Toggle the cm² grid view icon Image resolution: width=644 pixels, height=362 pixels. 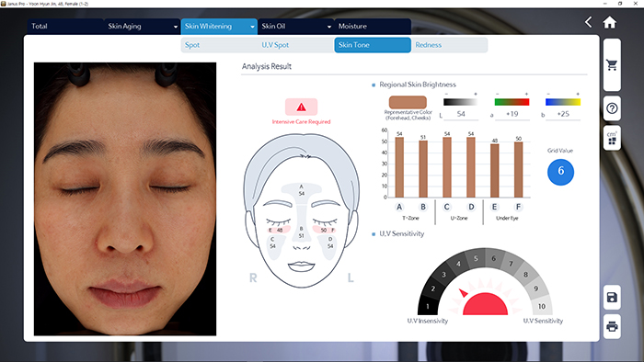(612, 138)
